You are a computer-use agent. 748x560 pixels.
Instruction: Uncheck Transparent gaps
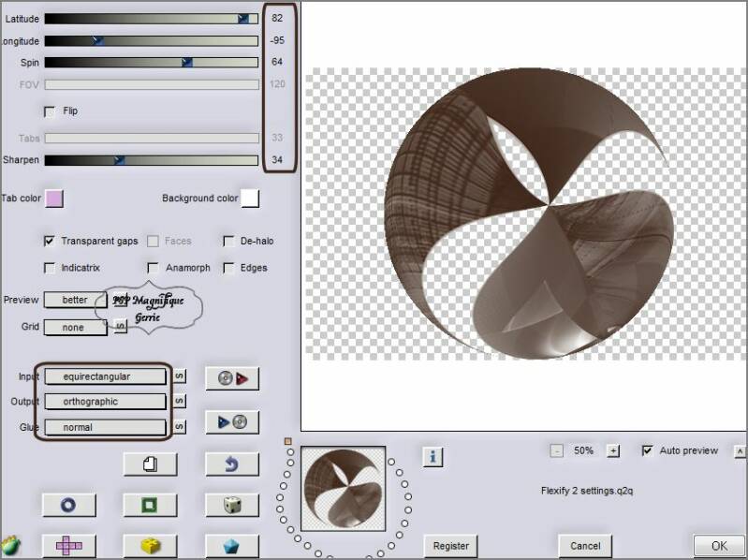coord(50,241)
